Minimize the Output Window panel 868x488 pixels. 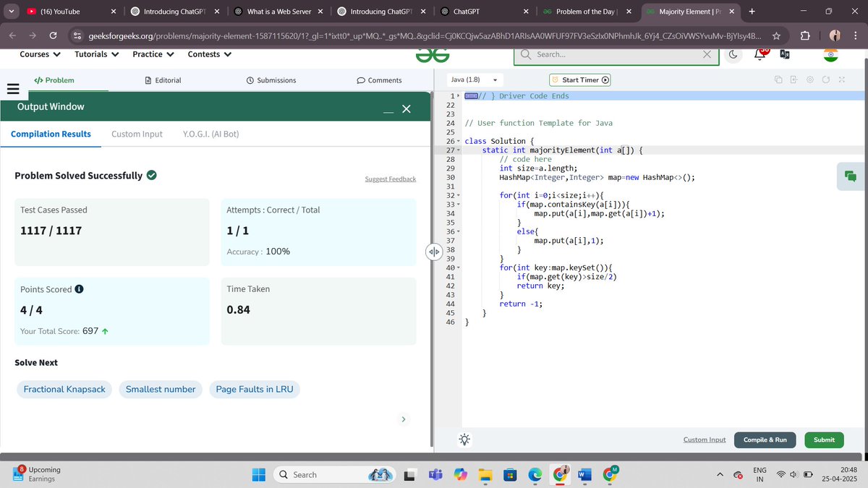389,111
